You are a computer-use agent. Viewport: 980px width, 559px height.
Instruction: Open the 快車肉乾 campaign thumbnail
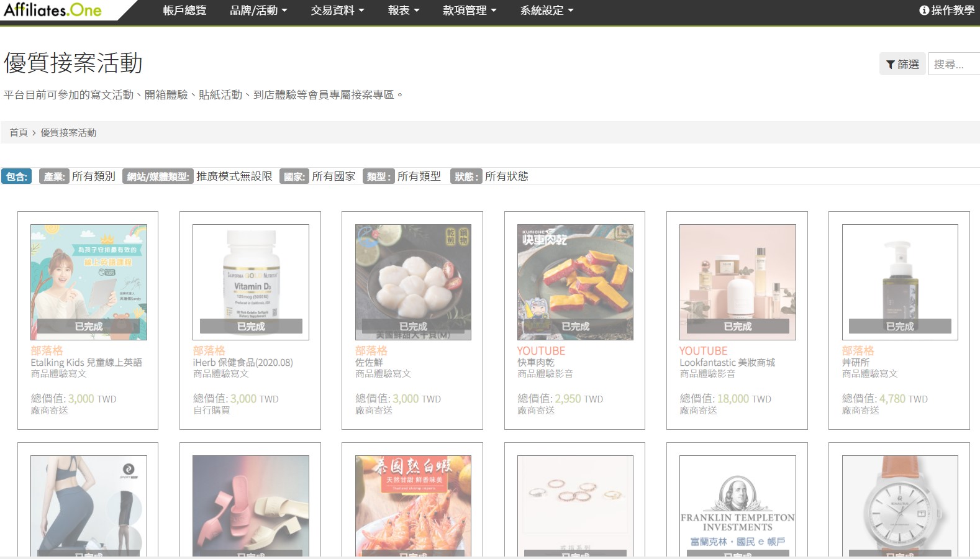pos(575,282)
